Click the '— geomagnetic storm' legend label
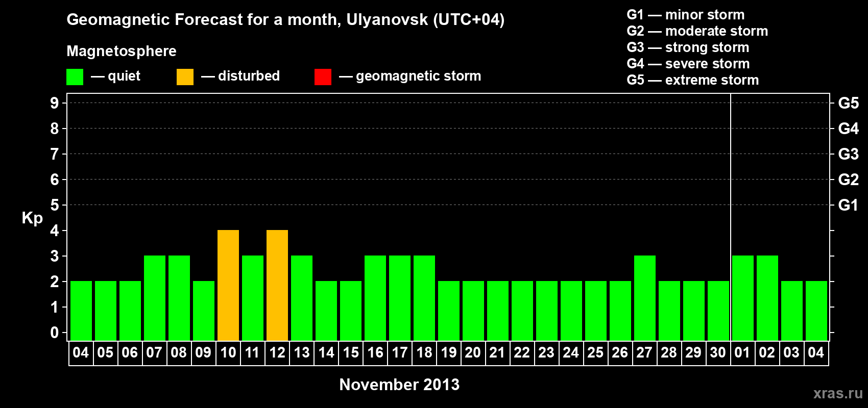 [410, 76]
